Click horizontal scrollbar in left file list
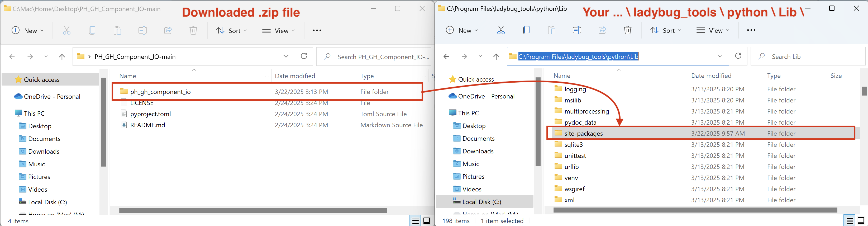The height and width of the screenshot is (226, 868). click(253, 210)
